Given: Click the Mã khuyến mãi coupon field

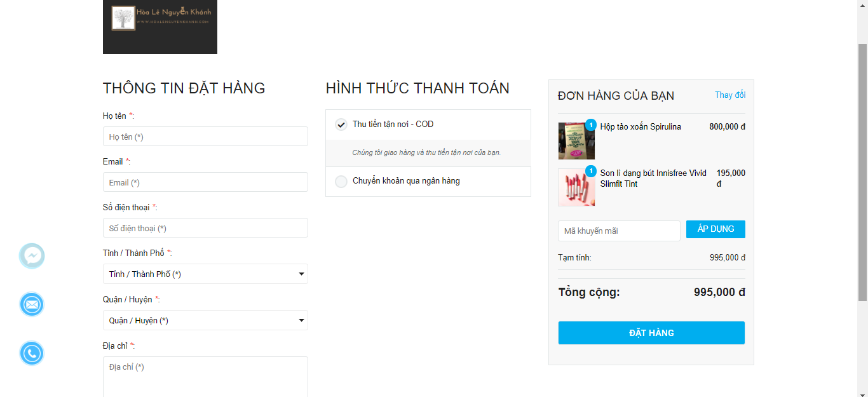Looking at the screenshot, I should click(619, 231).
